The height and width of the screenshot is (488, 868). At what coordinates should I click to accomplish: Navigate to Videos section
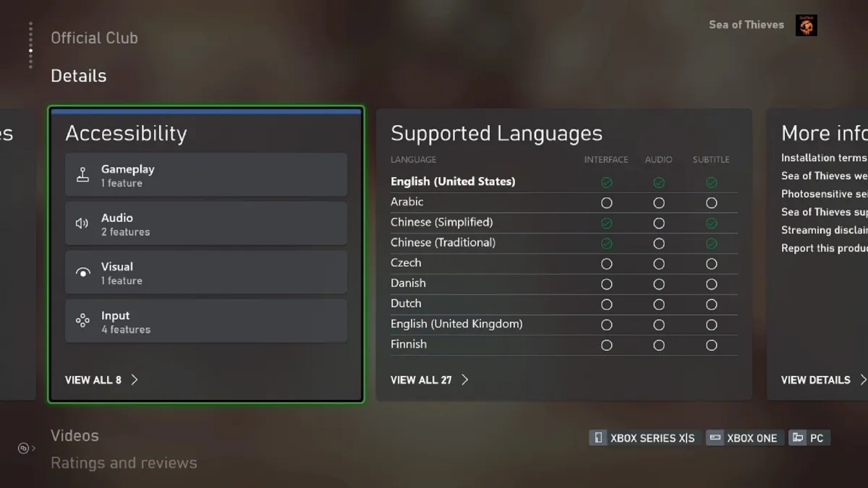(75, 435)
